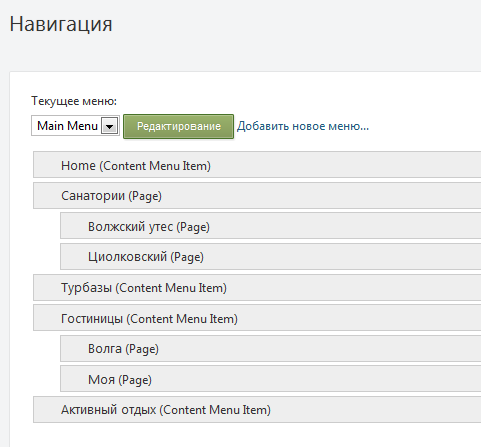481x447 pixels.
Task: Click the Текущее меню label
Action: pyautogui.click(x=74, y=101)
